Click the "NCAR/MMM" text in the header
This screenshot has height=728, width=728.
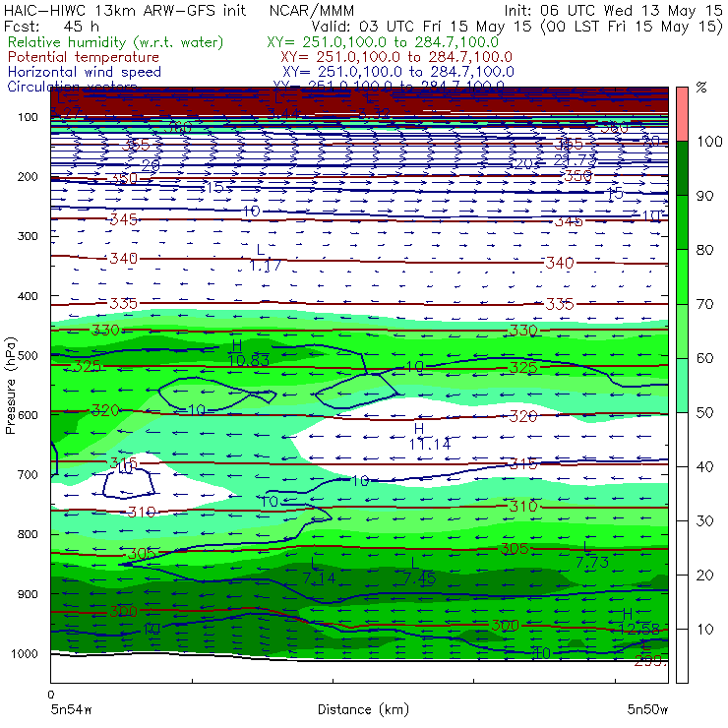(x=312, y=10)
